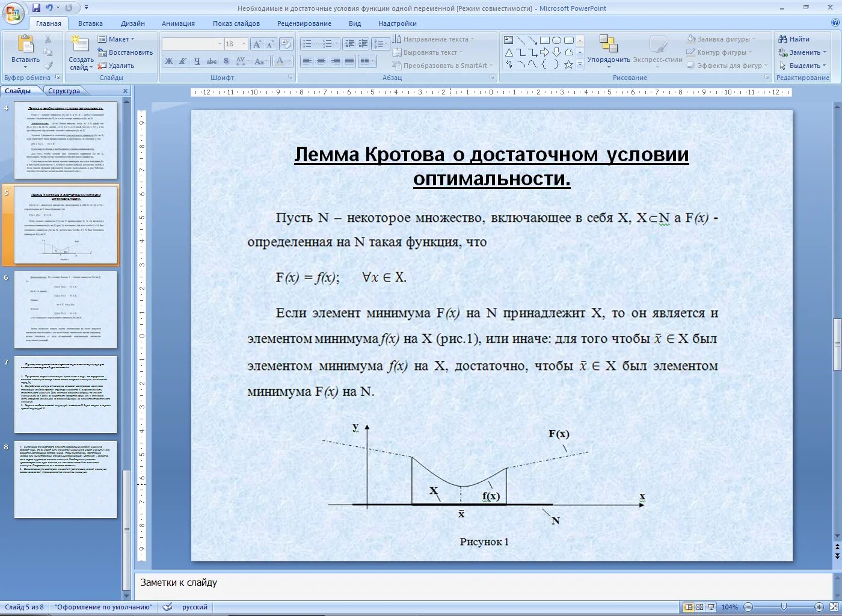Click the русский language indicator
This screenshot has height=616, width=842.
(195, 607)
